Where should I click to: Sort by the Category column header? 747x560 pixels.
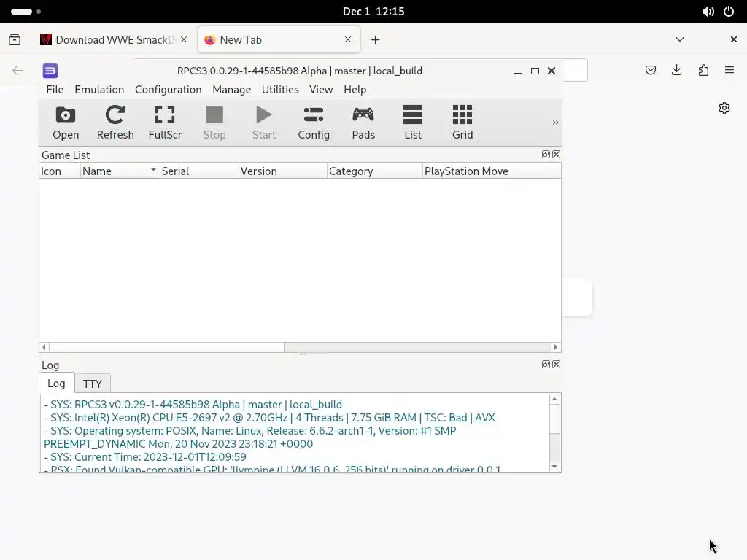pos(375,171)
